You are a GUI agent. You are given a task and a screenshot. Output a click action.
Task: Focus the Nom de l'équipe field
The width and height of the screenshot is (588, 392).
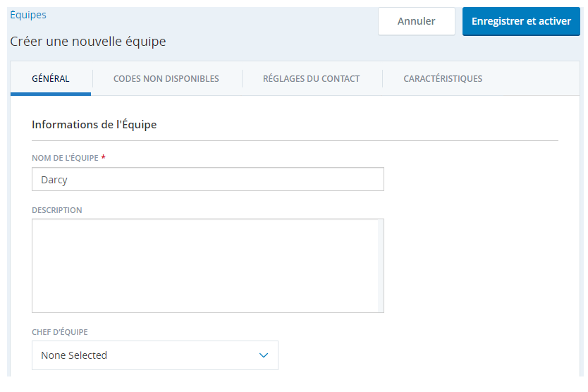tap(208, 179)
